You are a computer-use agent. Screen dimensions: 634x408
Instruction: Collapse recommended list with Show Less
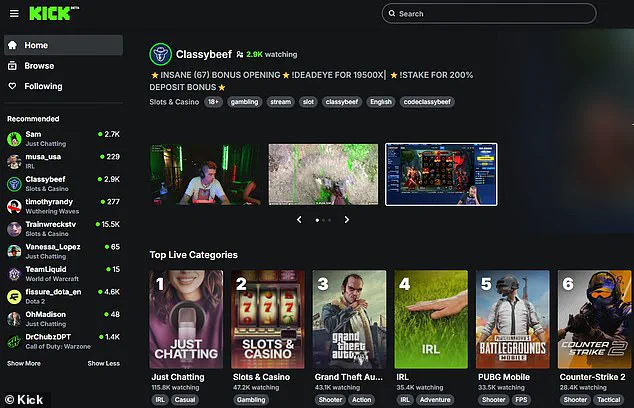tap(103, 364)
